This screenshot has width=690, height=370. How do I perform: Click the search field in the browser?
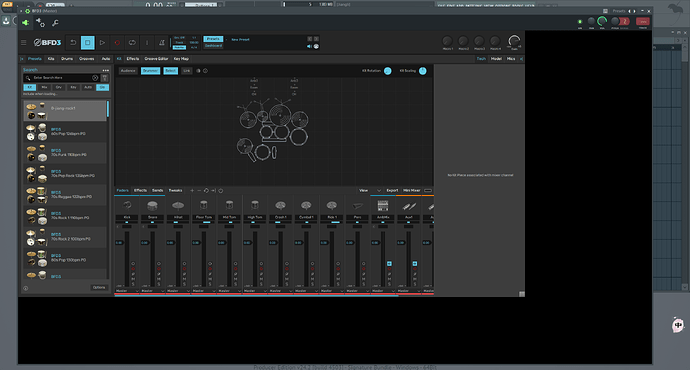61,78
